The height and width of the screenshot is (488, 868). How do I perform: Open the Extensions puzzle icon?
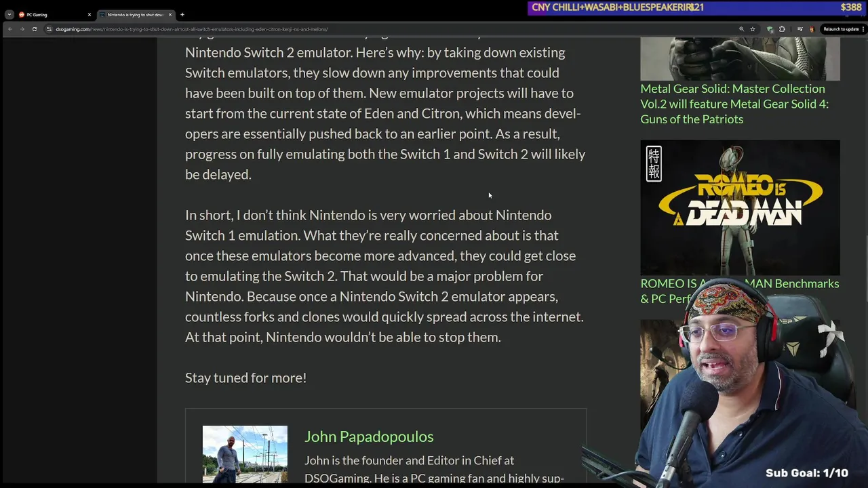tap(782, 29)
